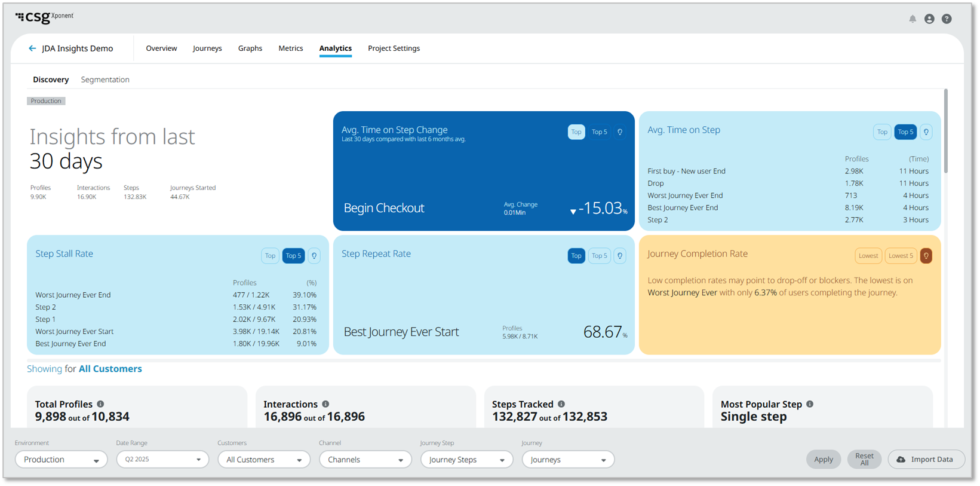Open the Channels dropdown filter
980x486 pixels.
[x=365, y=460]
